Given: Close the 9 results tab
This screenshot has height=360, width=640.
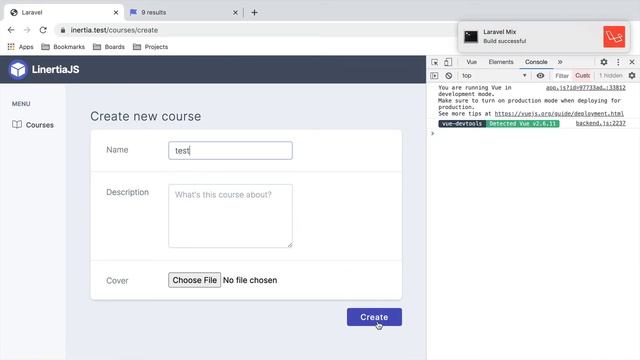Looking at the screenshot, I should coord(235,13).
